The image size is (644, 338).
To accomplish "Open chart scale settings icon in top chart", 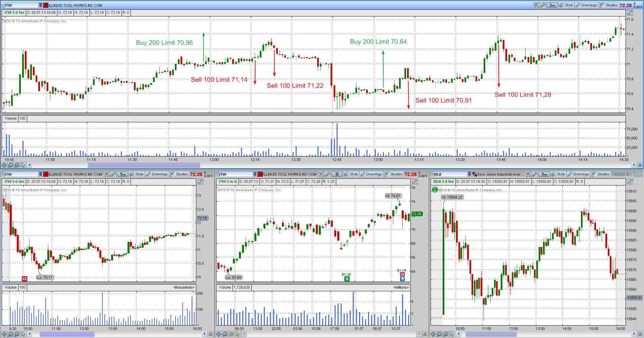I will point(630,13).
